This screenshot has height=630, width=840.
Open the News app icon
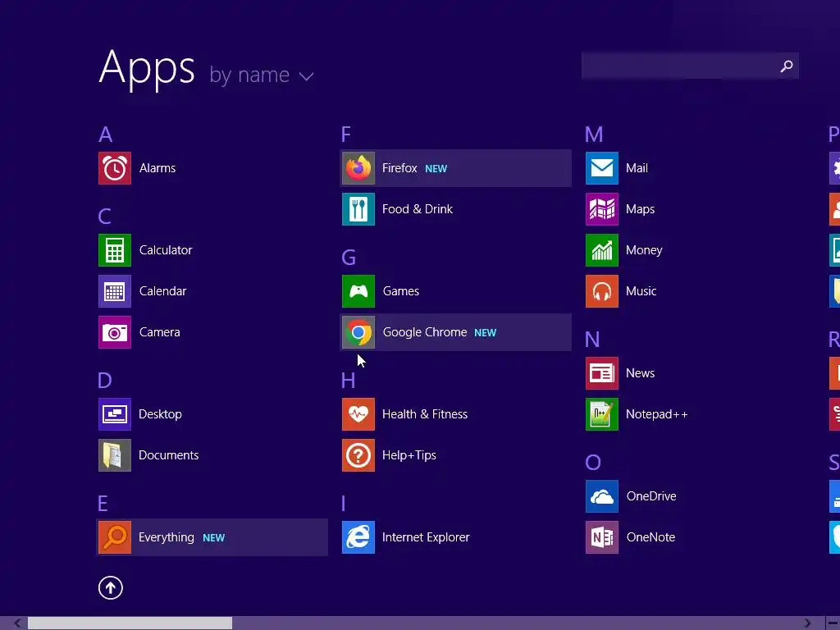coord(602,373)
